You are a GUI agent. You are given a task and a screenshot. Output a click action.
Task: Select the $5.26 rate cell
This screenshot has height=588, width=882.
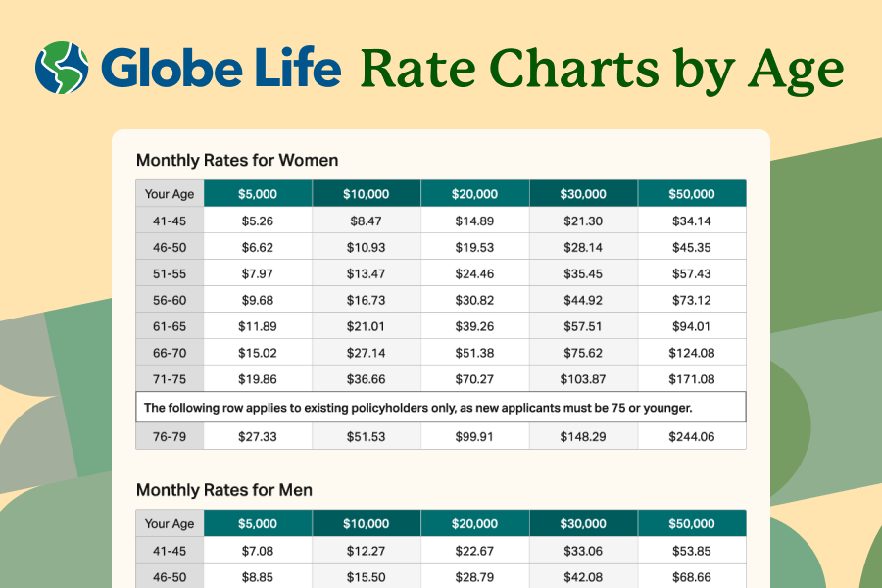coord(258,220)
